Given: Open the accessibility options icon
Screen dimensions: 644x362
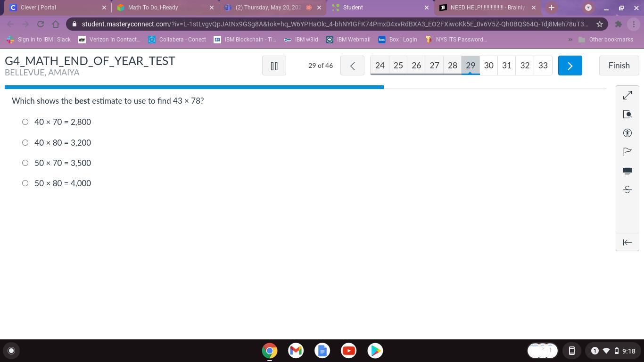Looking at the screenshot, I should click(x=627, y=133).
